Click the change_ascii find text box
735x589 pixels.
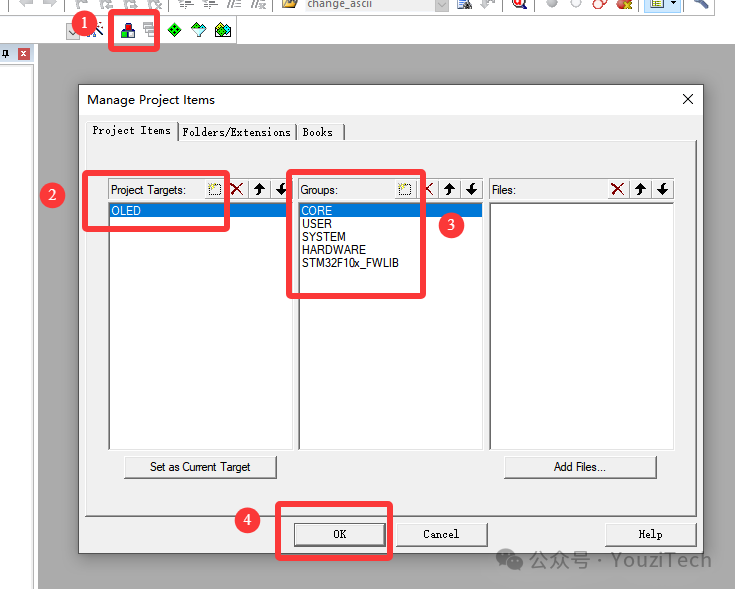pyautogui.click(x=370, y=5)
